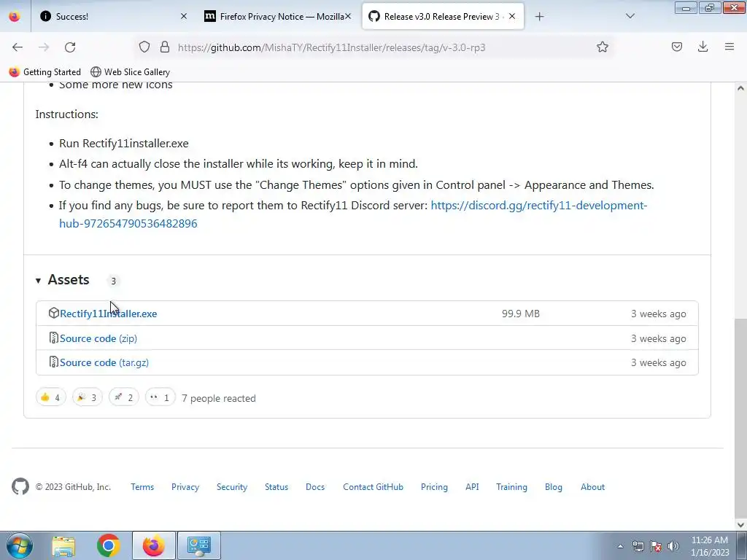The image size is (747, 560).
Task: Open the Contact GitHub footer link
Action: pos(373,487)
